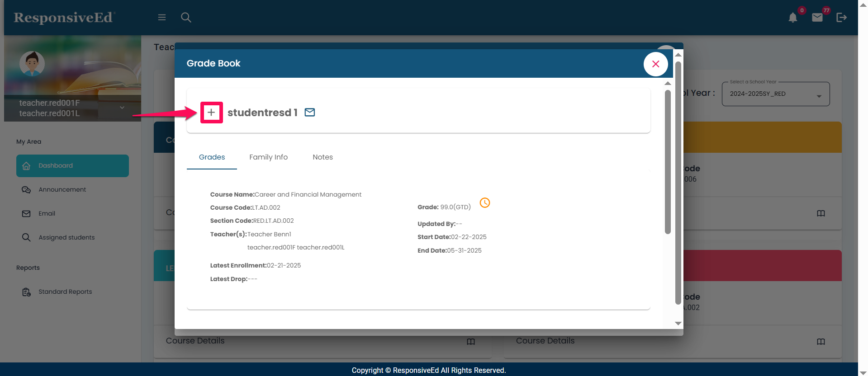Screen dimensions: 868x376
Task: Click the logout icon in header
Action: (x=841, y=18)
